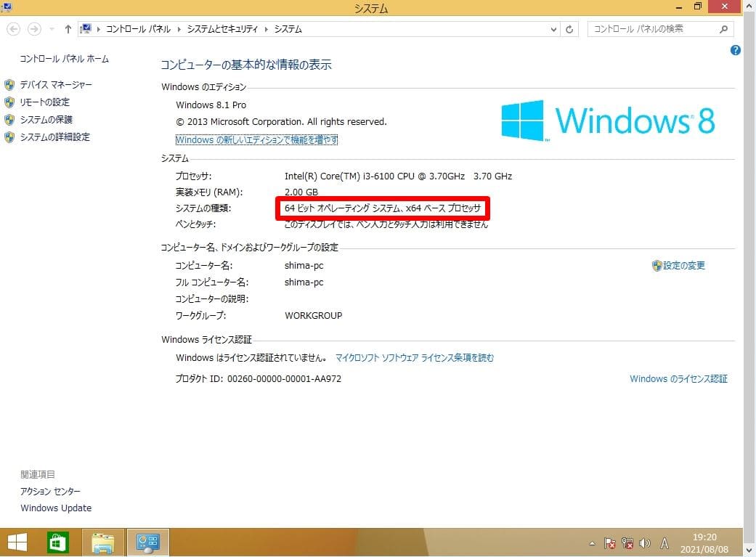Select システム breadcrumb in address bar
The width and height of the screenshot is (756, 557).
[288, 30]
